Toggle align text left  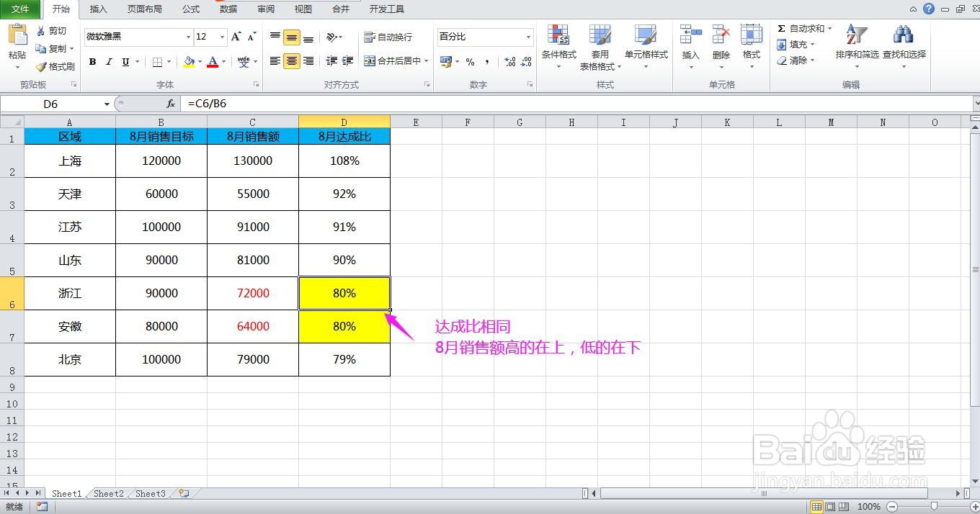275,61
